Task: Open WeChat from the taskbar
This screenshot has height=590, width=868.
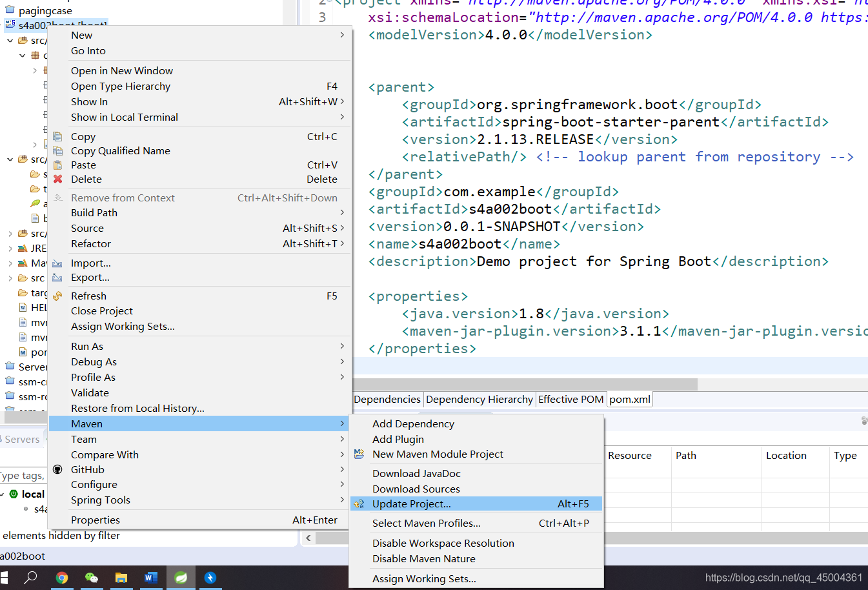Action: tap(92, 578)
